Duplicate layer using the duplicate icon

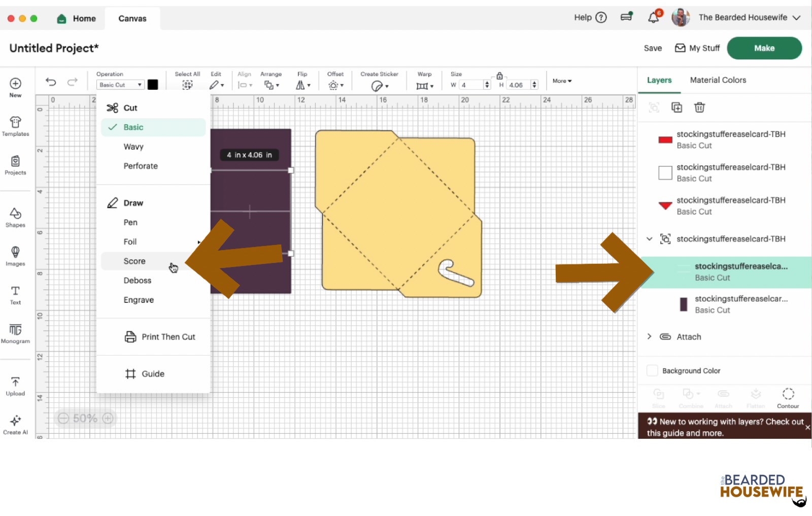(676, 107)
